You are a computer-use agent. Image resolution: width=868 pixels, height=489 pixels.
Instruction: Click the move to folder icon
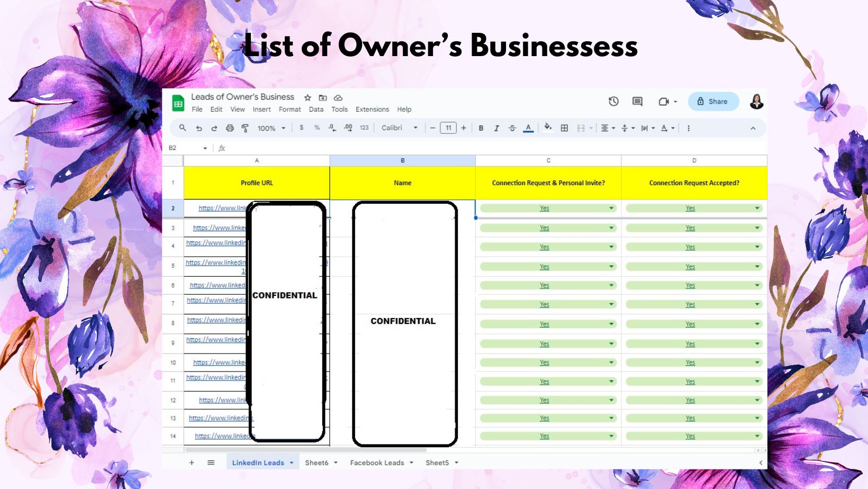323,97
